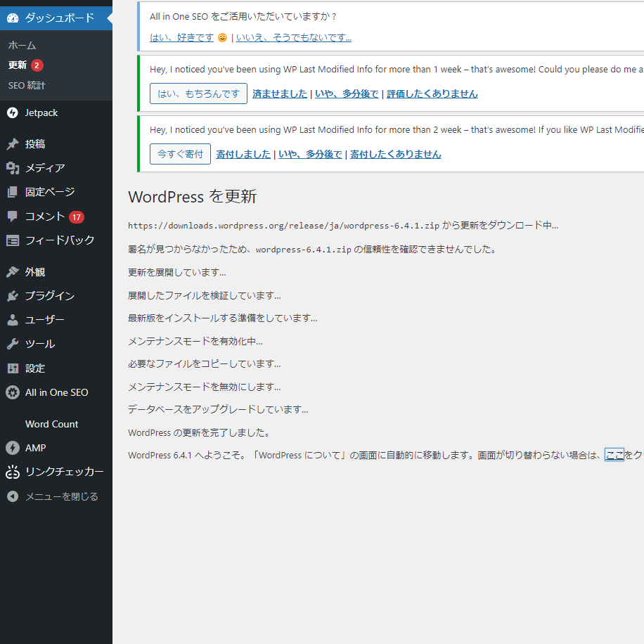
Task: Click the pages icon beside 固定ページ
Action: [x=13, y=192]
